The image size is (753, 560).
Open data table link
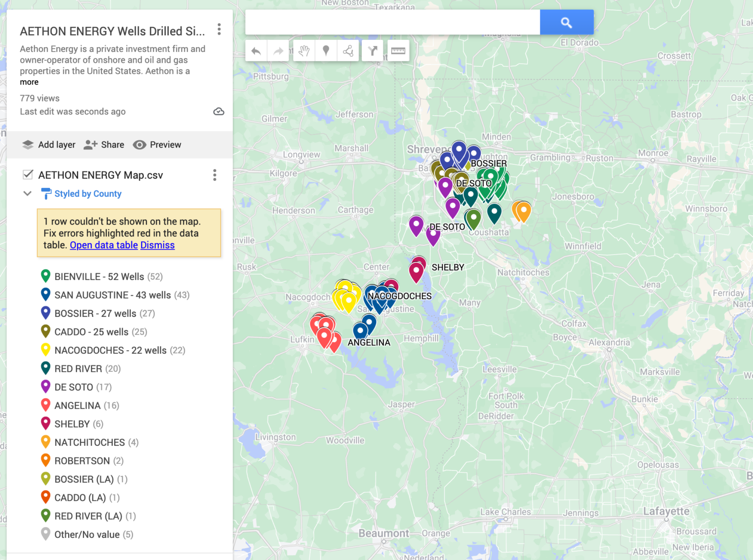[103, 245]
